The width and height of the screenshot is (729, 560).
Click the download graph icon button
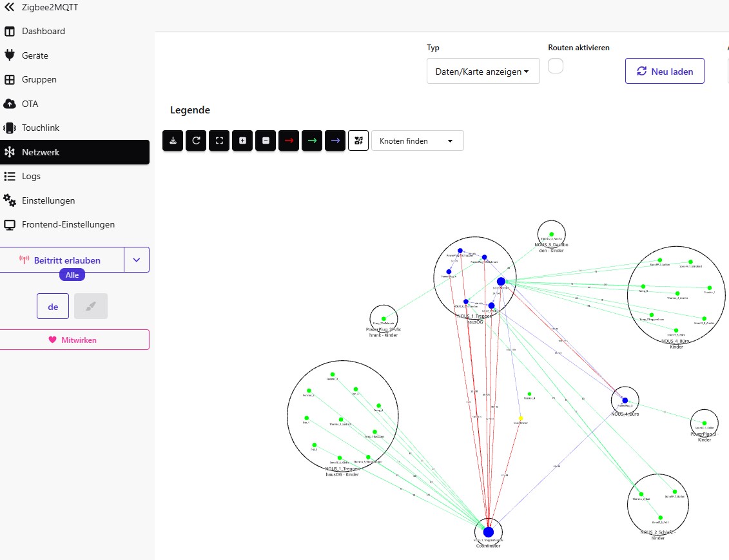tap(173, 140)
